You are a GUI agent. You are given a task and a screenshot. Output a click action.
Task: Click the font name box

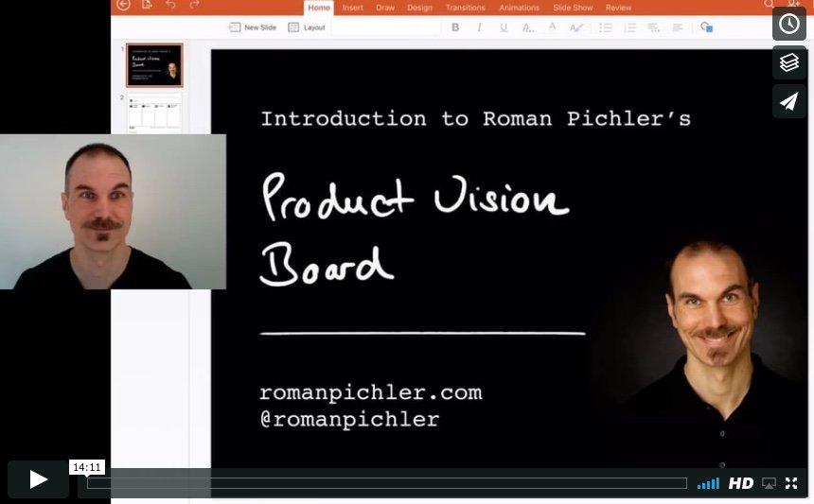click(386, 27)
